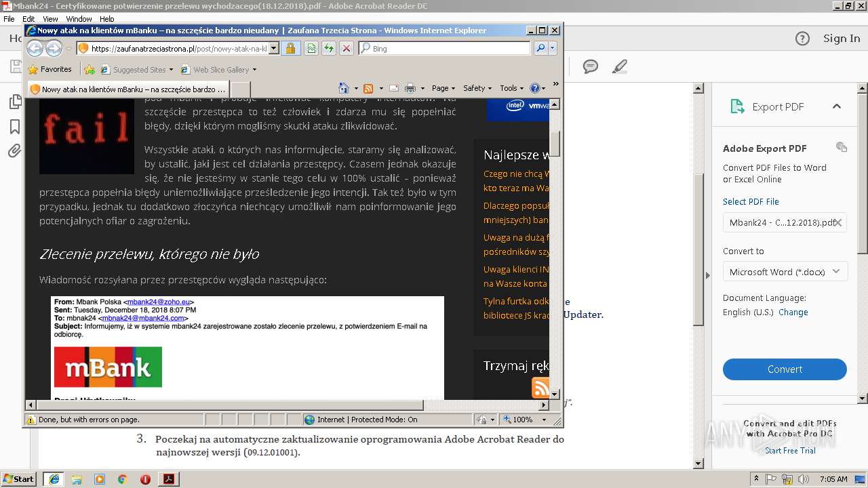Screen dimensions: 868x488
Task: Click the Convert button
Action: coord(785,369)
